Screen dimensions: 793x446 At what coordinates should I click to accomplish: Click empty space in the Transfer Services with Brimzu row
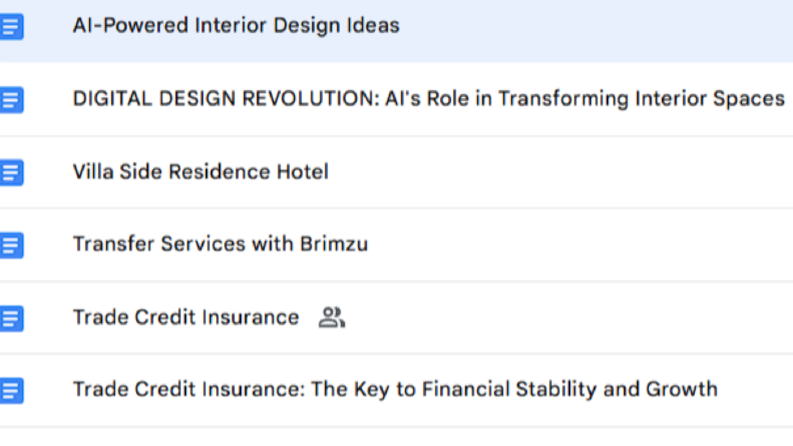pyautogui.click(x=582, y=244)
